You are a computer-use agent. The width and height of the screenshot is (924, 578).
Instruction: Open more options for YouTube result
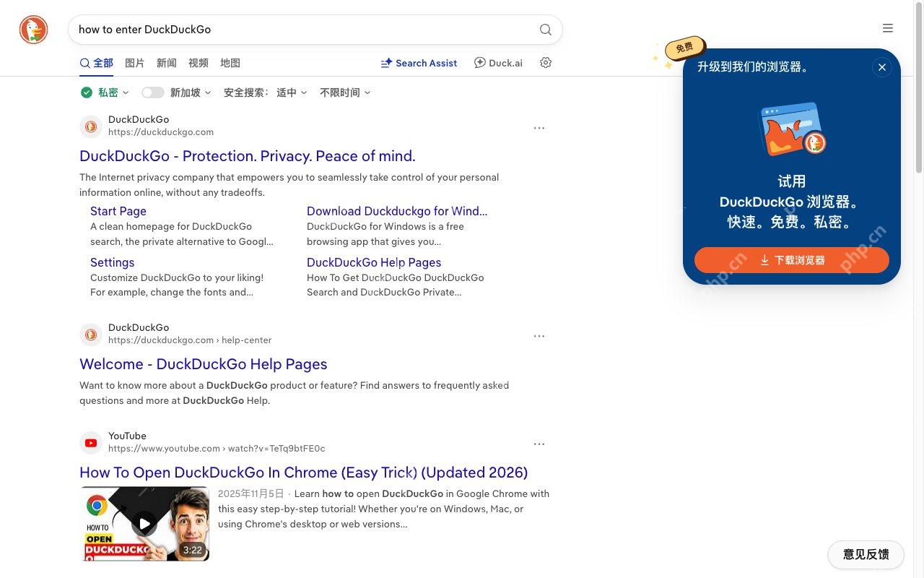(539, 444)
